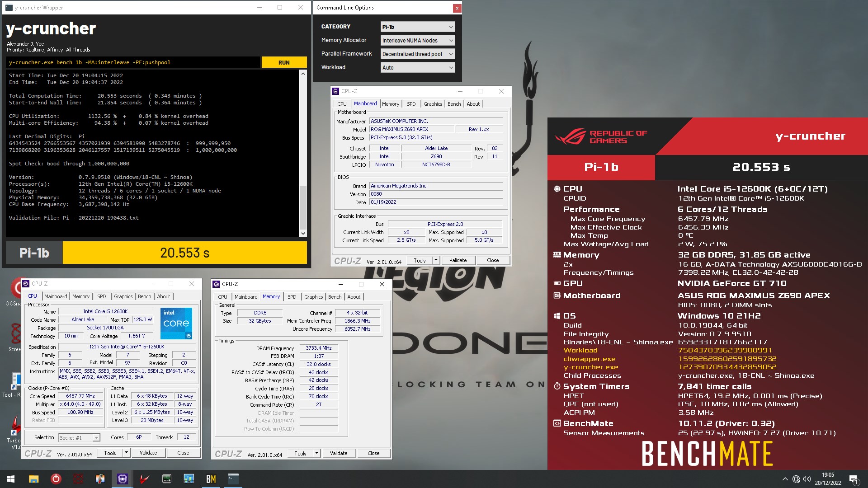
Task: Click Validate in CPU-Z Mainboard window
Action: pyautogui.click(x=458, y=260)
